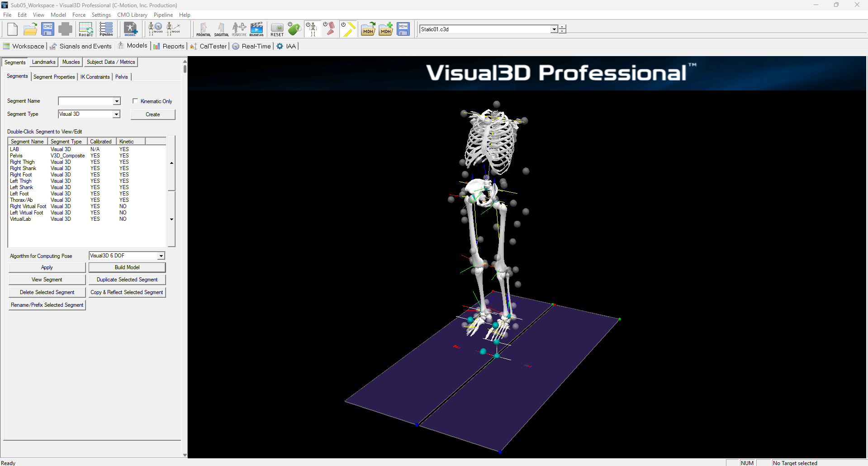Open the File menu

7,14
